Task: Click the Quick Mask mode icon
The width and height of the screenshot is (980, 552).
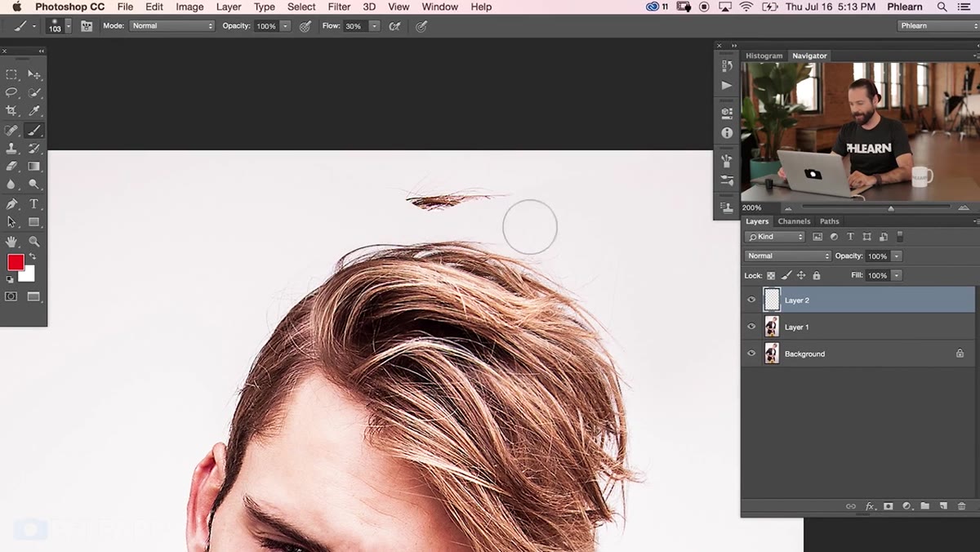Action: coord(11,296)
